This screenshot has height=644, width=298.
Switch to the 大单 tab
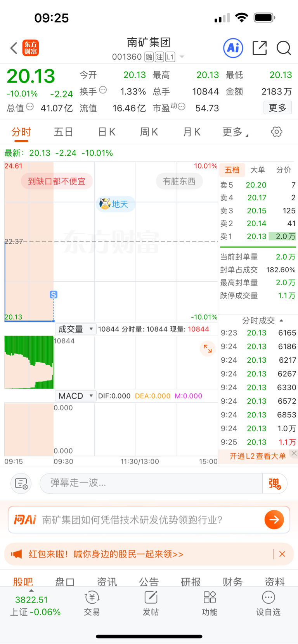[x=258, y=170]
